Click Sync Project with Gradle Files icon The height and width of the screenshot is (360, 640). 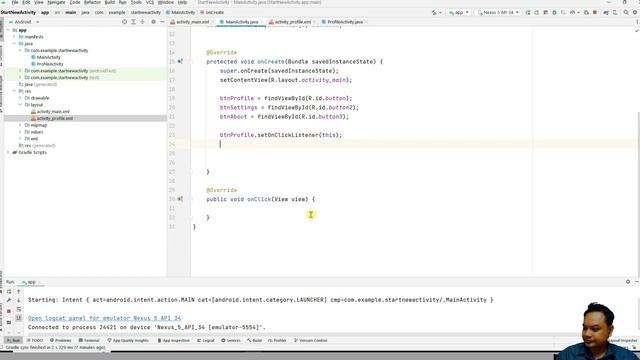click(x=606, y=13)
